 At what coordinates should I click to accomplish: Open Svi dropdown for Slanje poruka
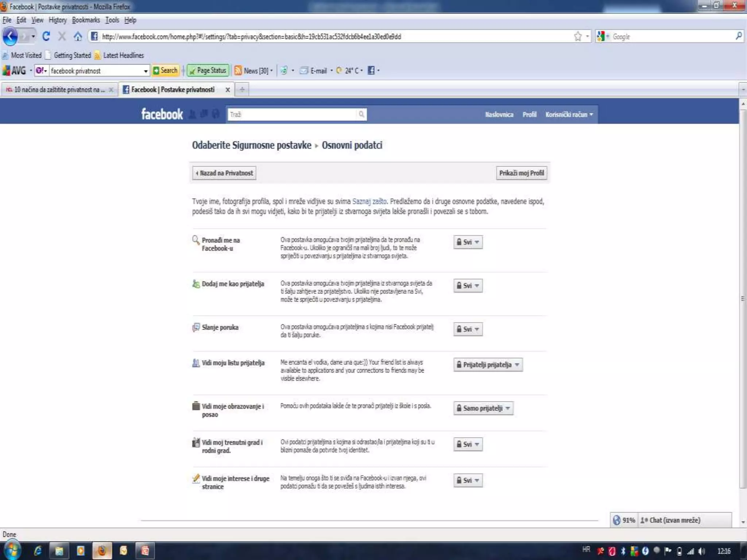(x=468, y=329)
